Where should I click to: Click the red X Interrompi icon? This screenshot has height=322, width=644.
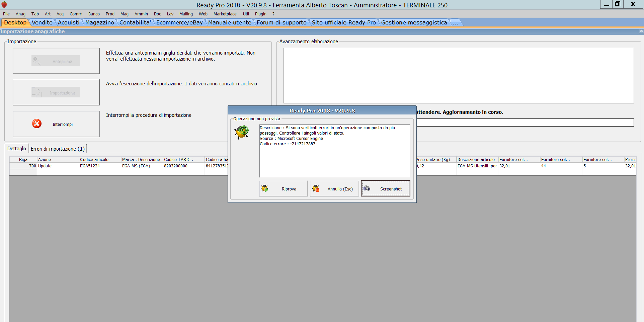point(37,124)
